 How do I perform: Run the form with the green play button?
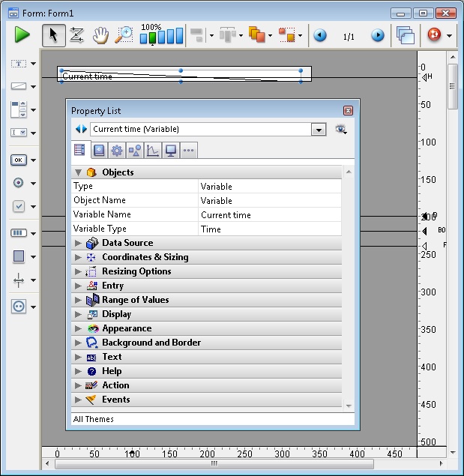tap(22, 34)
